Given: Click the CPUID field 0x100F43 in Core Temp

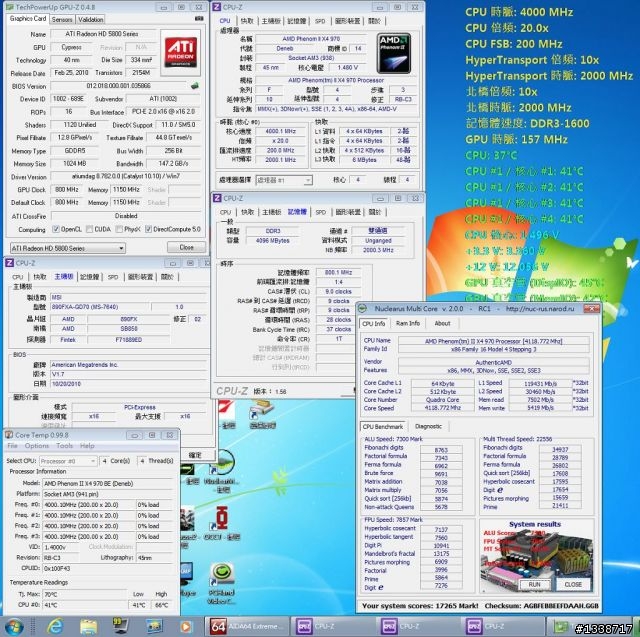Looking at the screenshot, I should tap(108, 568).
